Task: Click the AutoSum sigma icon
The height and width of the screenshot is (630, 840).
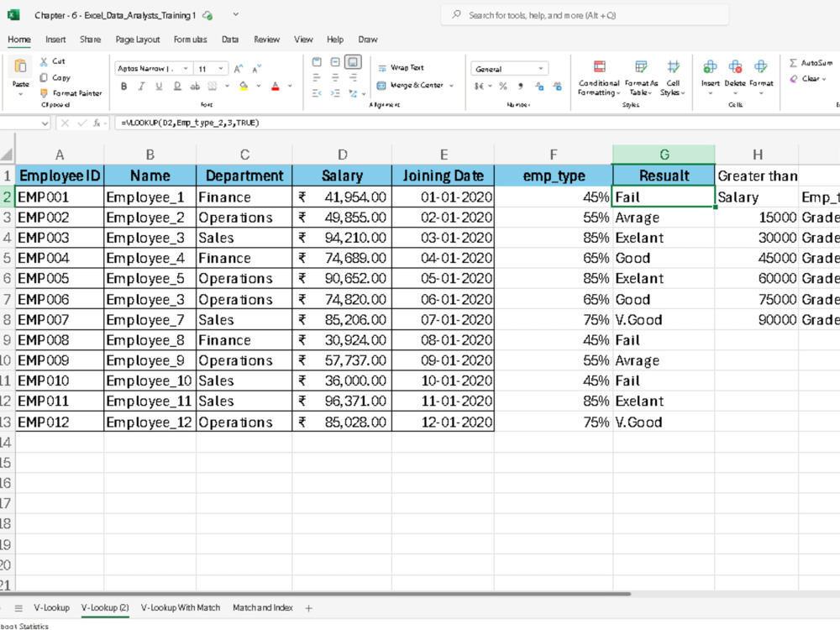Action: [794, 63]
